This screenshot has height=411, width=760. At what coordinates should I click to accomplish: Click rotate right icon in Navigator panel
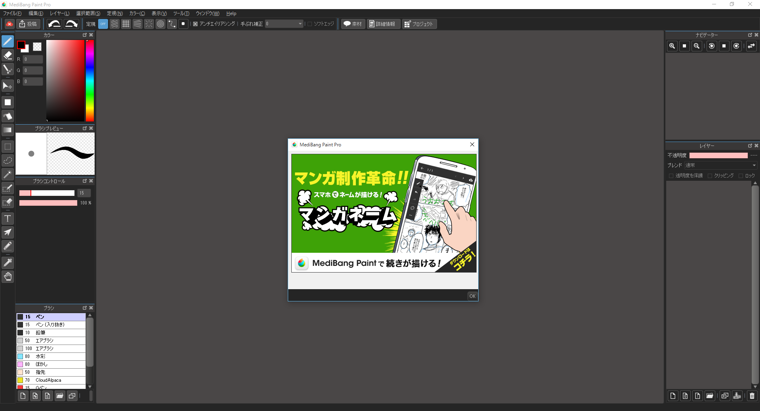(736, 46)
